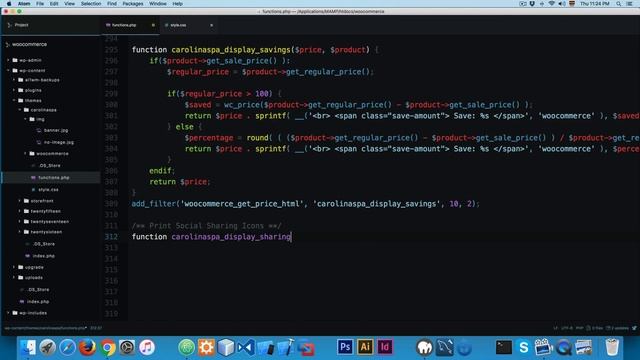Screen dimensions: 640x360
Task: Expand the twentysixteen folder
Action: [x=20, y=232]
